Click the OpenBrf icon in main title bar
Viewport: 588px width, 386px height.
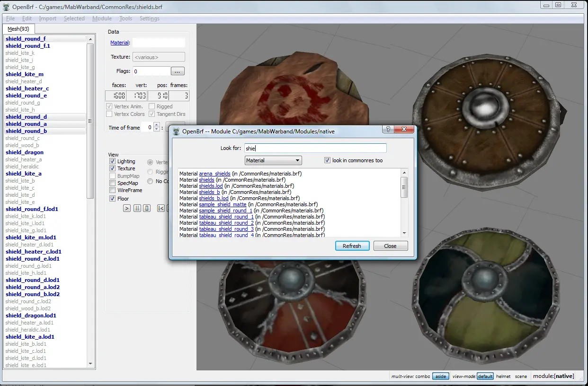pyautogui.click(x=7, y=6)
